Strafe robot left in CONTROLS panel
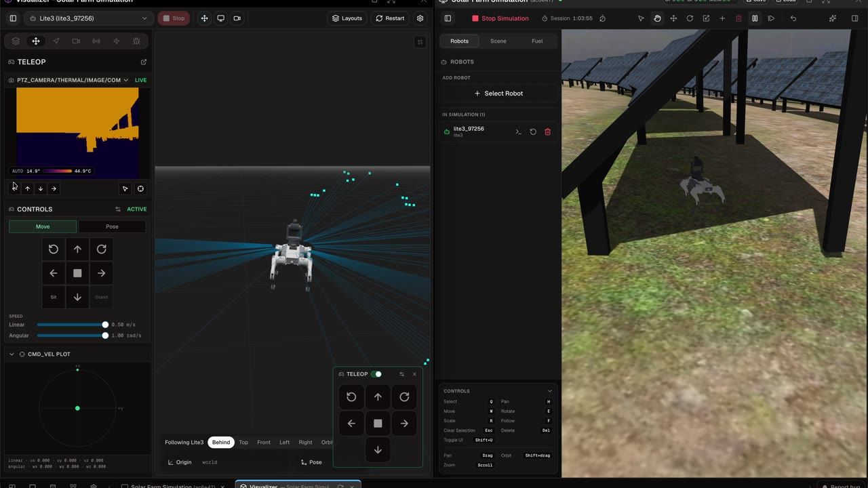The height and width of the screenshot is (488, 868). [x=54, y=273]
